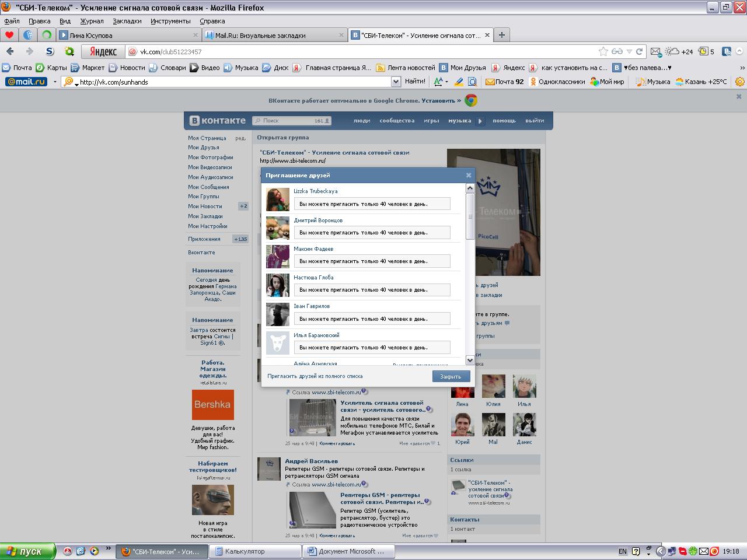Viewport: 747px width, 560px height.
Task: Expand quick launch overflow chevron
Action: [108, 549]
